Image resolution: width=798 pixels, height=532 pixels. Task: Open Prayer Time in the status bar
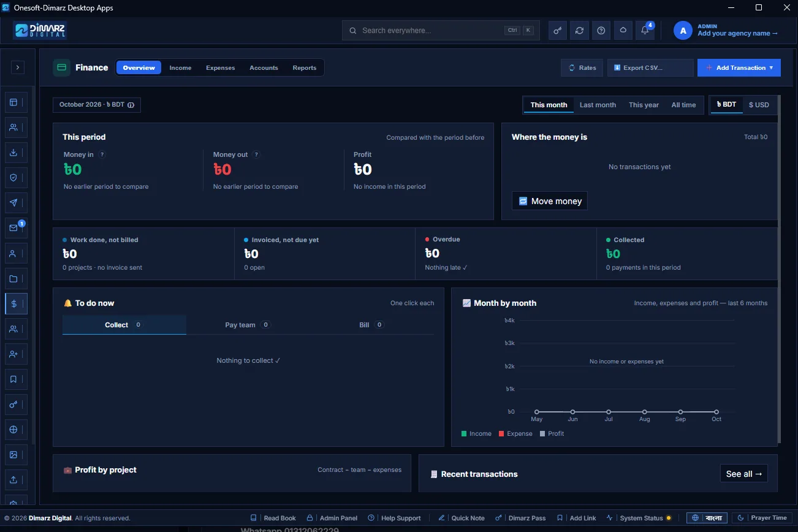[763, 518]
